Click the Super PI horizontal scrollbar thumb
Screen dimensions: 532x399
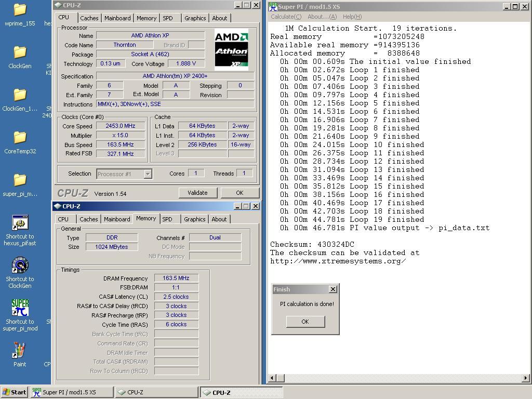point(280,378)
